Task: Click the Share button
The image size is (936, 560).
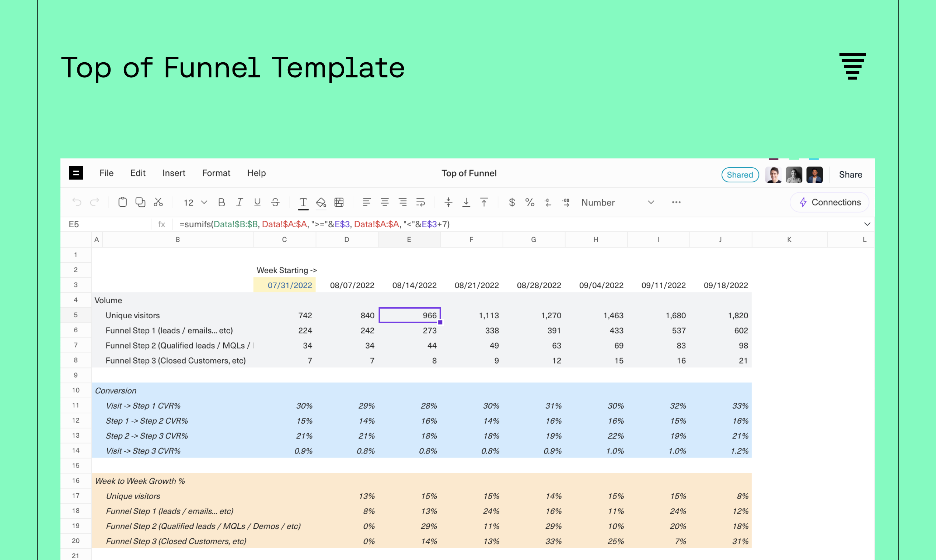Action: (851, 175)
